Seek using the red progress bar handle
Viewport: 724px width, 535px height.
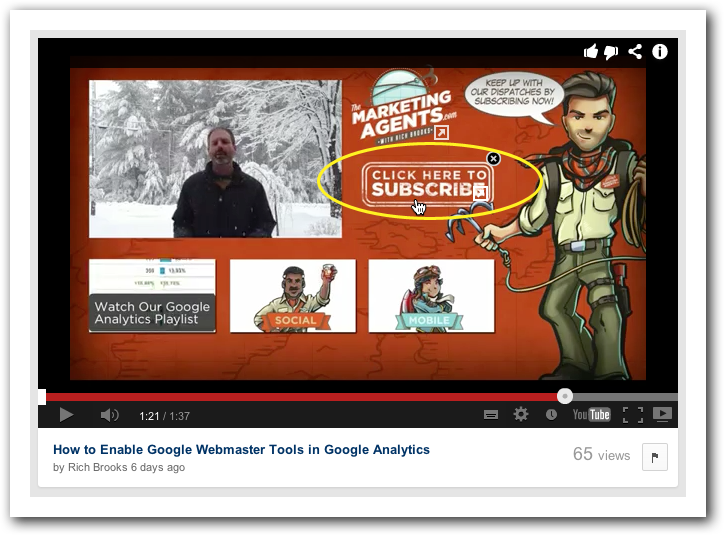pyautogui.click(x=565, y=396)
